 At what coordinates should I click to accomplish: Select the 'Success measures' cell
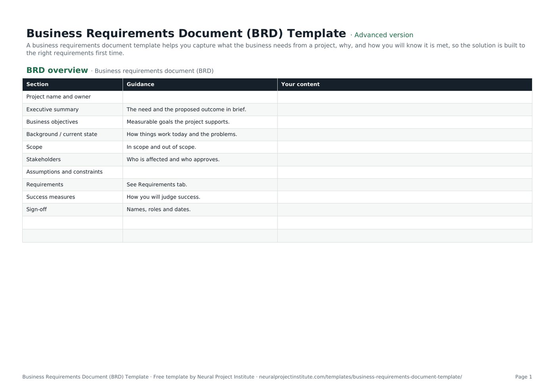click(73, 197)
